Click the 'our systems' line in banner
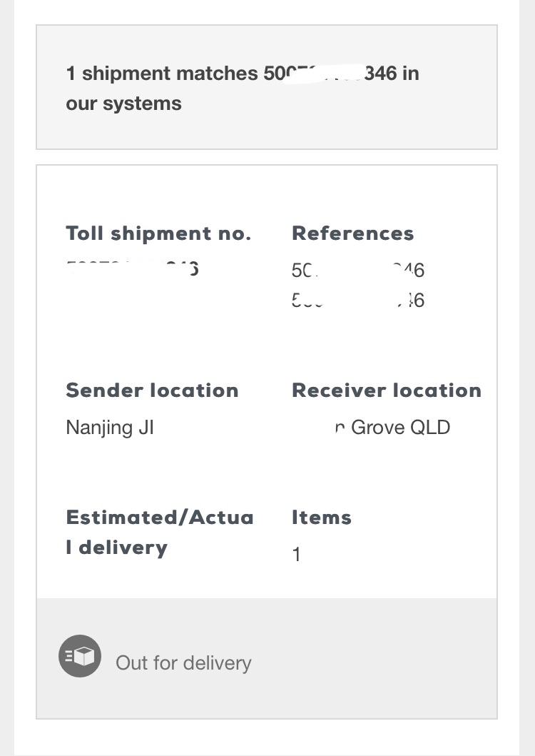 (x=123, y=104)
